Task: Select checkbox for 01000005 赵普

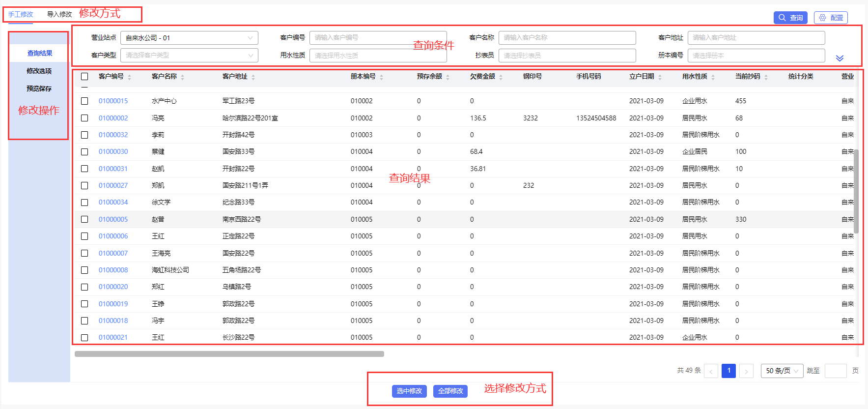Action: click(x=84, y=219)
